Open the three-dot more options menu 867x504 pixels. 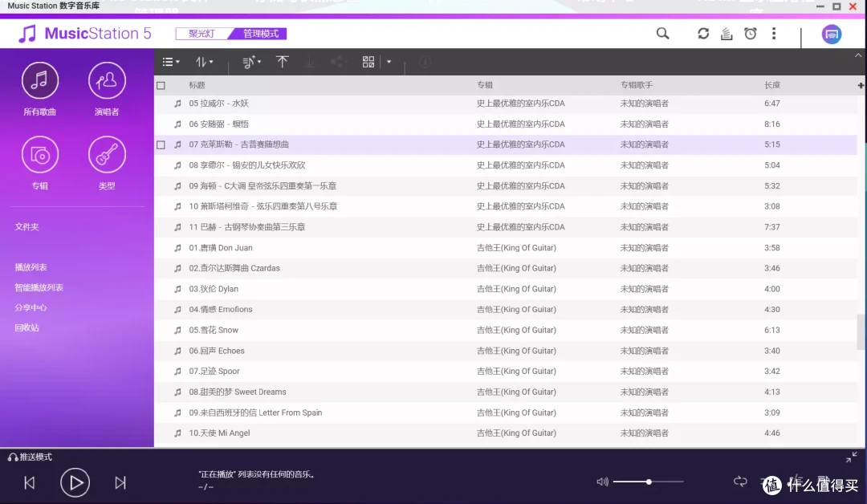[x=774, y=34]
